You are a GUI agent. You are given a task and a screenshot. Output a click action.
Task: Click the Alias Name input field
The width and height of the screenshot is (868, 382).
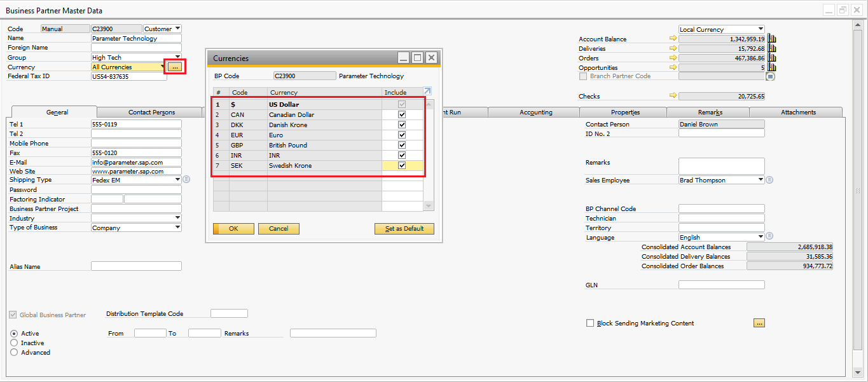click(136, 266)
